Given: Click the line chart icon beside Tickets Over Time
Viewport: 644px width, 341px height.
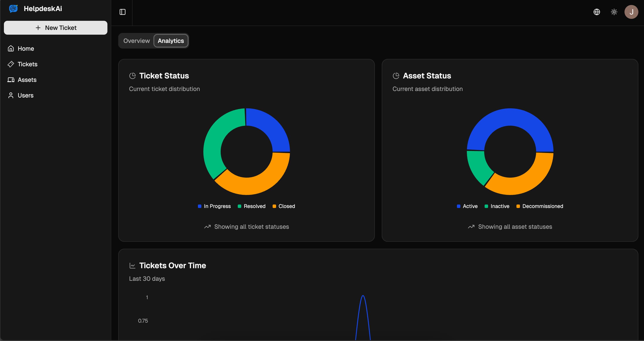Looking at the screenshot, I should coord(133,265).
